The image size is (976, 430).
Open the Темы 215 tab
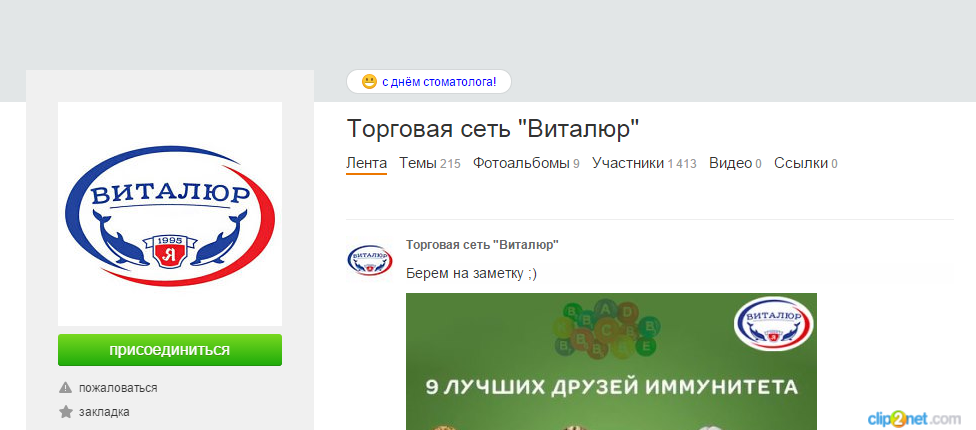click(429, 164)
